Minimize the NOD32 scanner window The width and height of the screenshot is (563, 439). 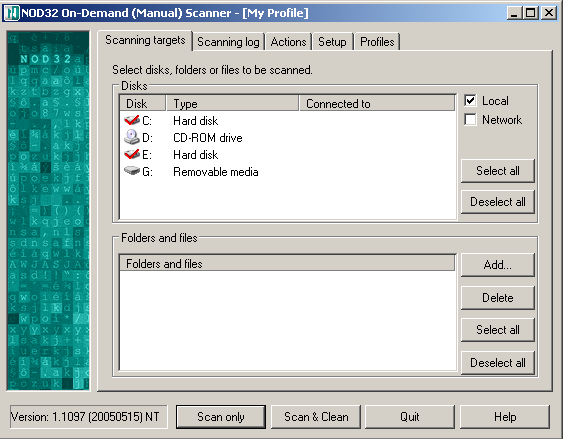(514, 13)
